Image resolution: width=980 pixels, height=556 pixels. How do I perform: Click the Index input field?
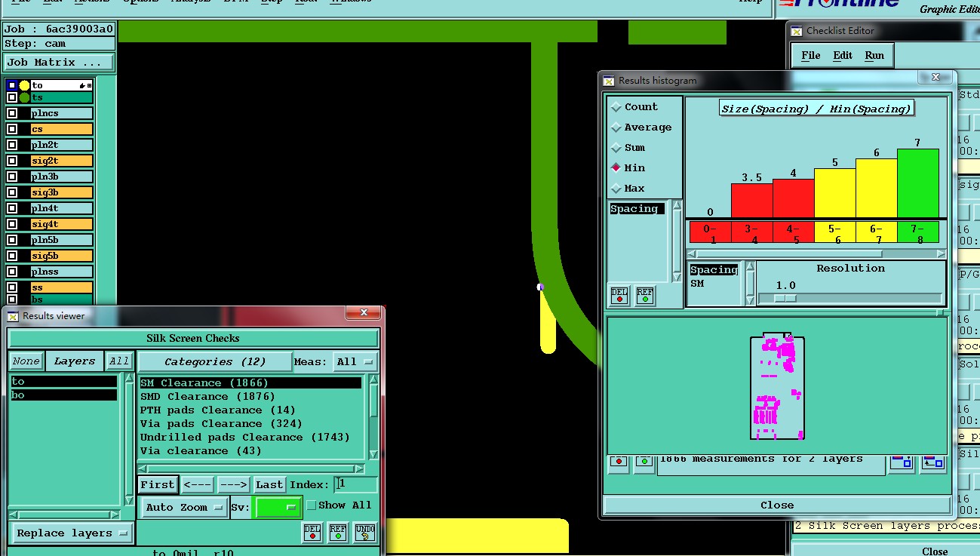(355, 484)
